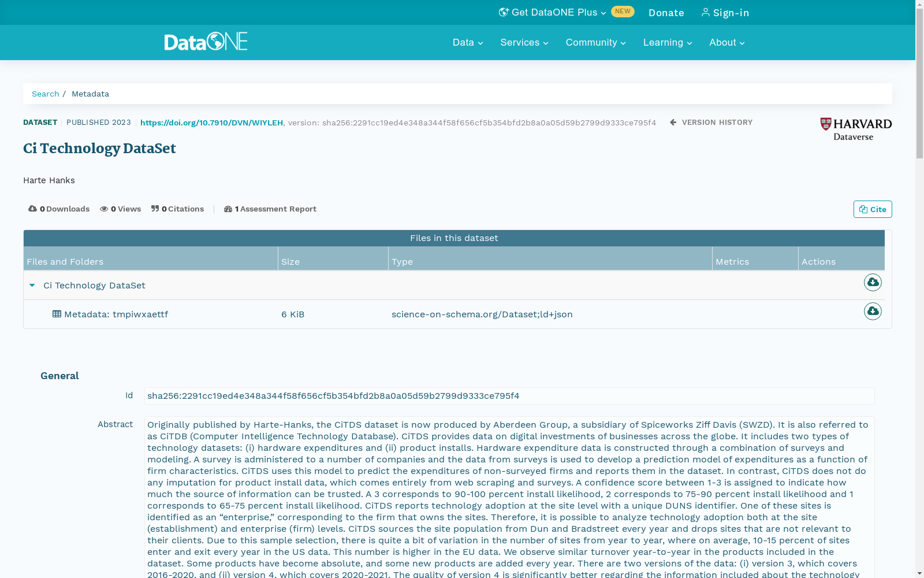Go back to Search via breadcrumb
Image resolution: width=924 pixels, height=578 pixels.
pos(46,94)
